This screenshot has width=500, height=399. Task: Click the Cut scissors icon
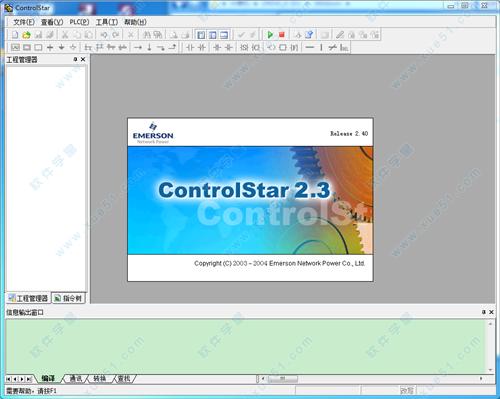coord(65,35)
